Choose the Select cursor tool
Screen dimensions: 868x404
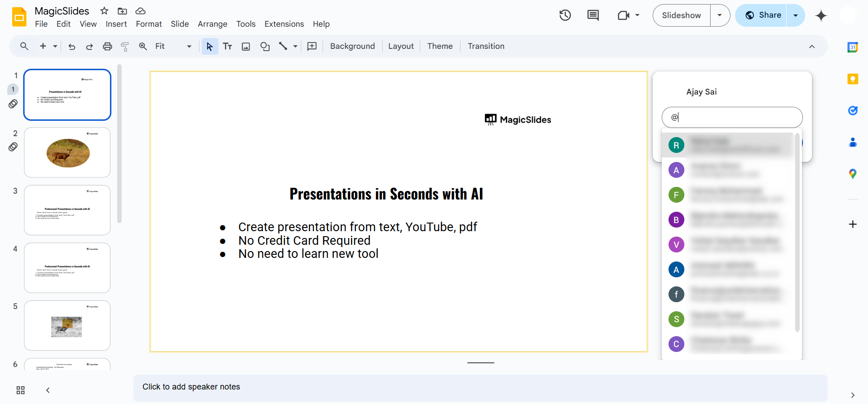pos(209,46)
